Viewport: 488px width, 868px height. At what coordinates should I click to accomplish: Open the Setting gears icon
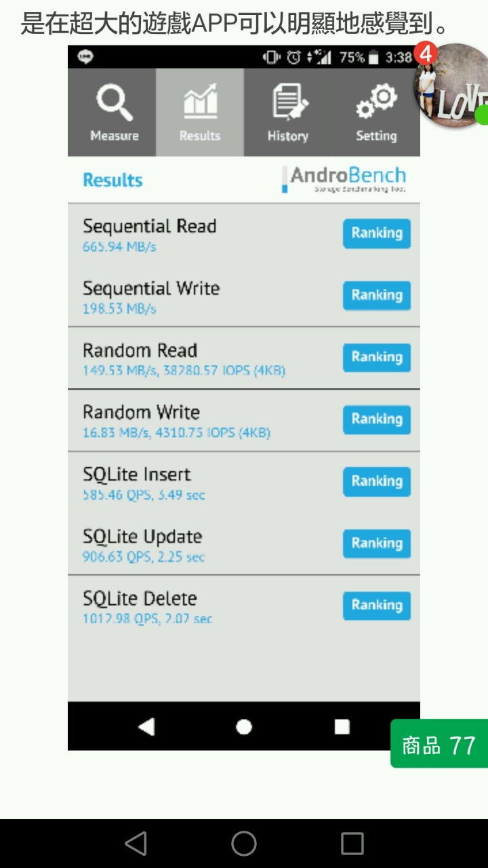click(376, 102)
